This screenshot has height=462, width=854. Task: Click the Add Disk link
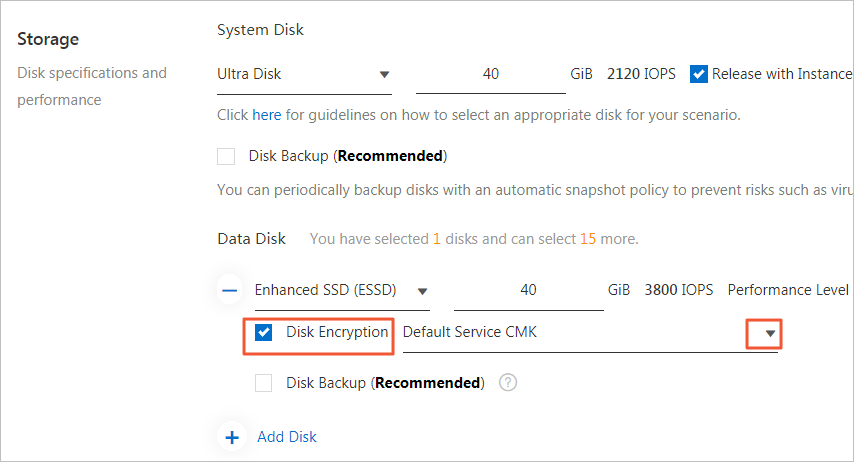pos(286,437)
